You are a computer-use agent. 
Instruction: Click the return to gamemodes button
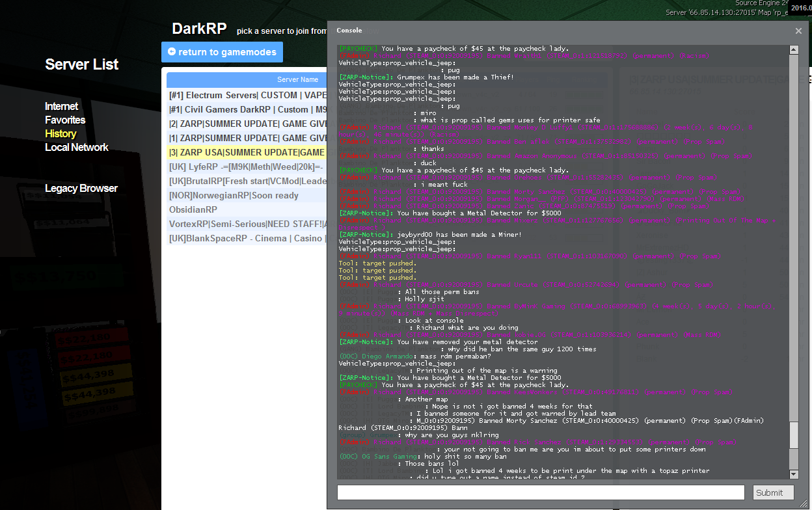pyautogui.click(x=222, y=52)
